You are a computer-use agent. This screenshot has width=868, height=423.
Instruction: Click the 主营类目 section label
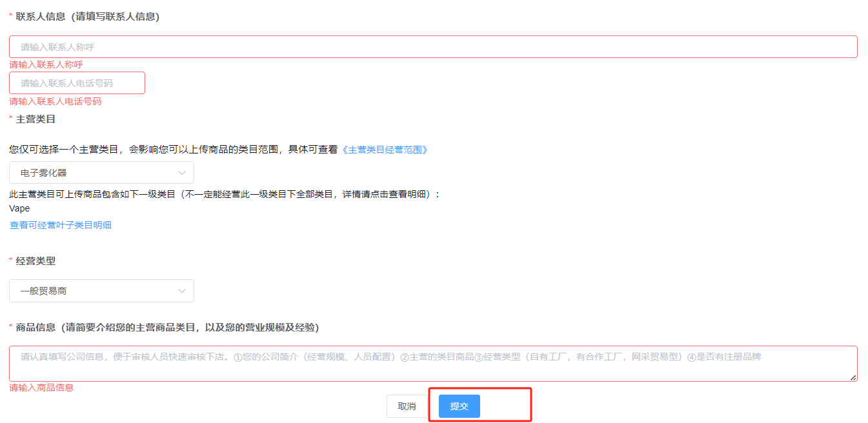coord(35,119)
